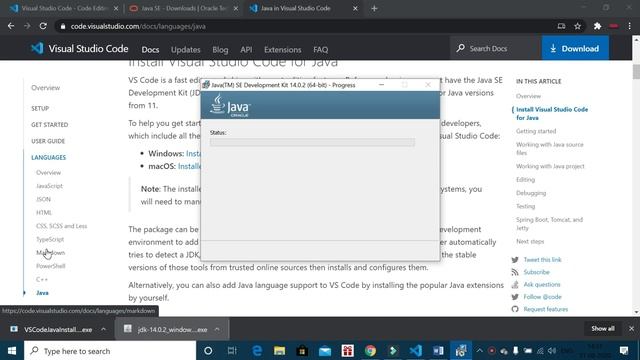Bookmark this page with star icon
This screenshot has height=360, width=640.
pyautogui.click(x=578, y=26)
